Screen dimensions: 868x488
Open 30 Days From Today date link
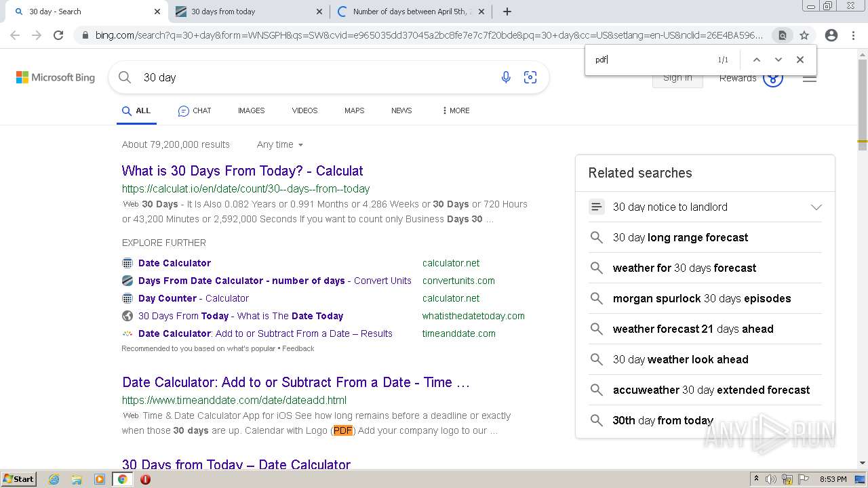pos(241,316)
